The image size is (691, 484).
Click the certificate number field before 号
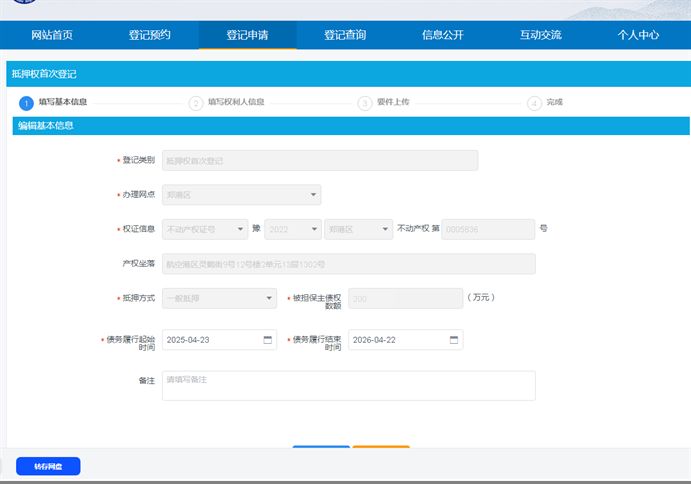pyautogui.click(x=488, y=229)
